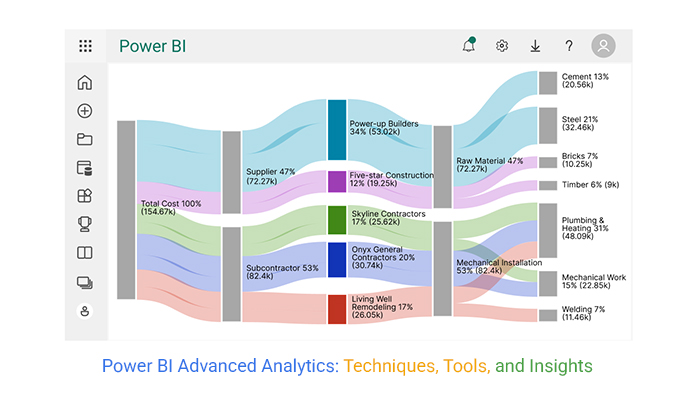
Task: Open the Apps icon in sidebar
Action: (85, 196)
